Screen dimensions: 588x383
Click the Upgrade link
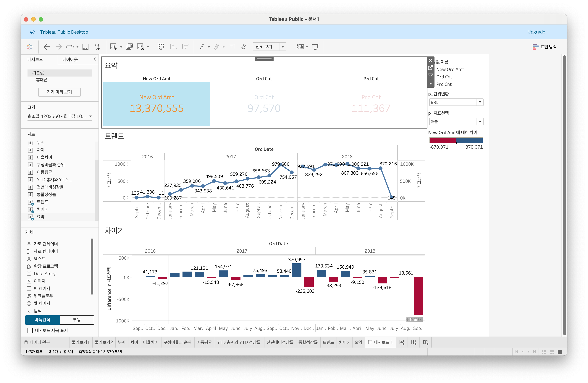[x=536, y=32]
